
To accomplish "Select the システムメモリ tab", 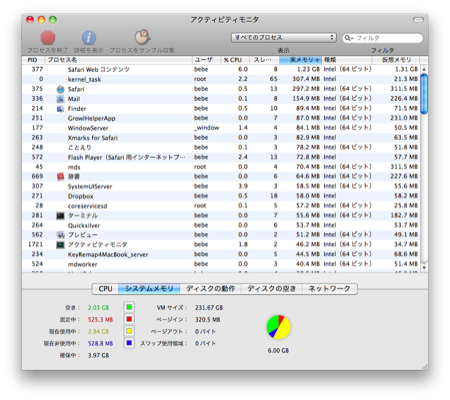I will click(149, 289).
